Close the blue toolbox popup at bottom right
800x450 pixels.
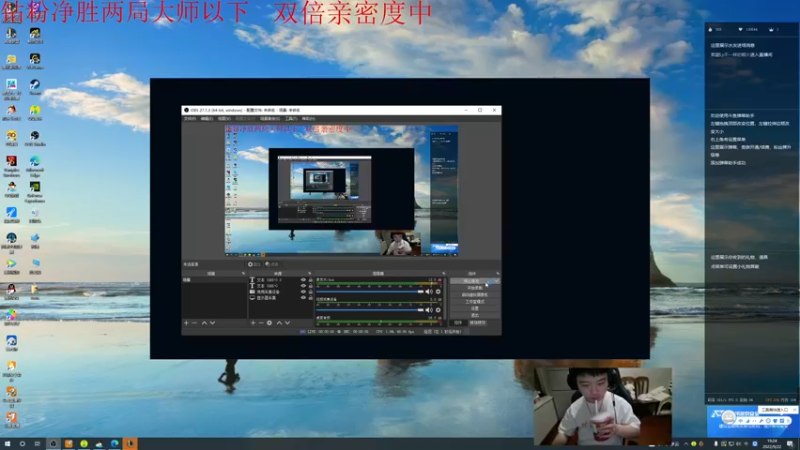click(x=794, y=410)
